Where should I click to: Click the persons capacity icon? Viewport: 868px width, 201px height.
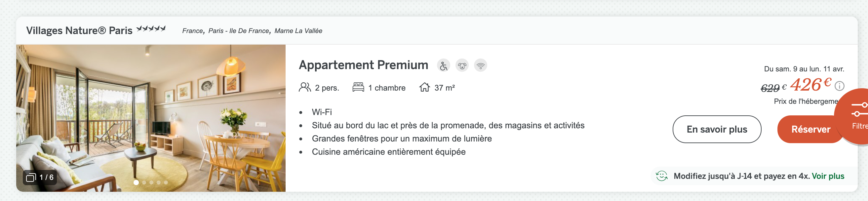pos(305,87)
